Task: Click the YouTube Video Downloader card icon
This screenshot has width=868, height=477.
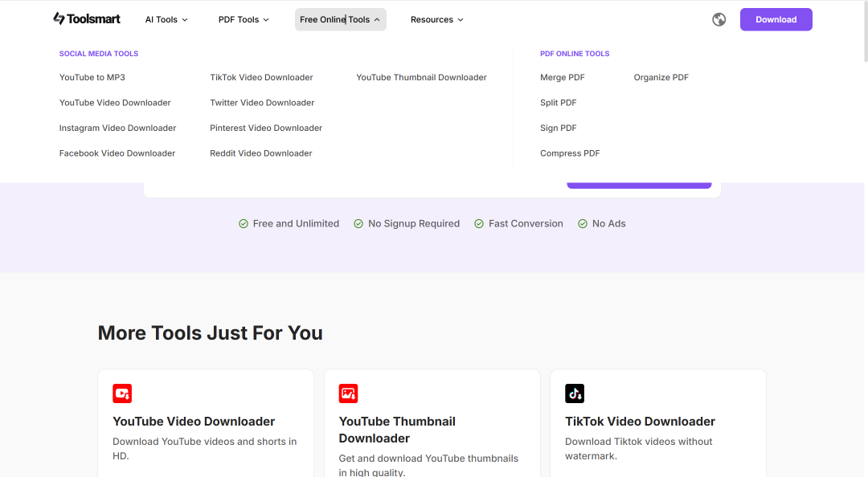Action: pos(122,393)
